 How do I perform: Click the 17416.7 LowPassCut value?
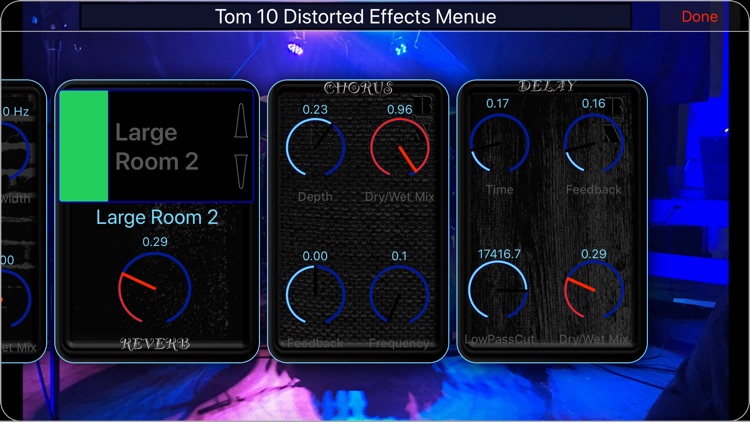coord(499,254)
